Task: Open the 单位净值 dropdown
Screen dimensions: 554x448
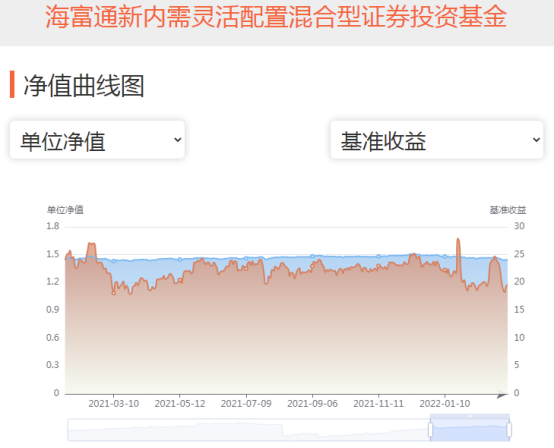Action: (x=97, y=140)
